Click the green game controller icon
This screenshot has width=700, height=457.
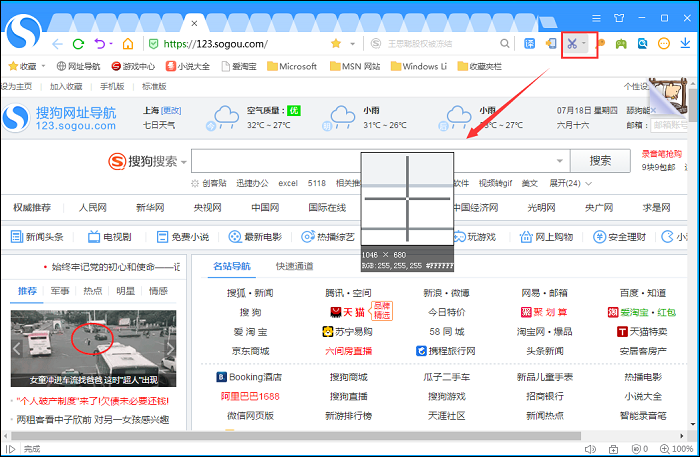click(621, 44)
